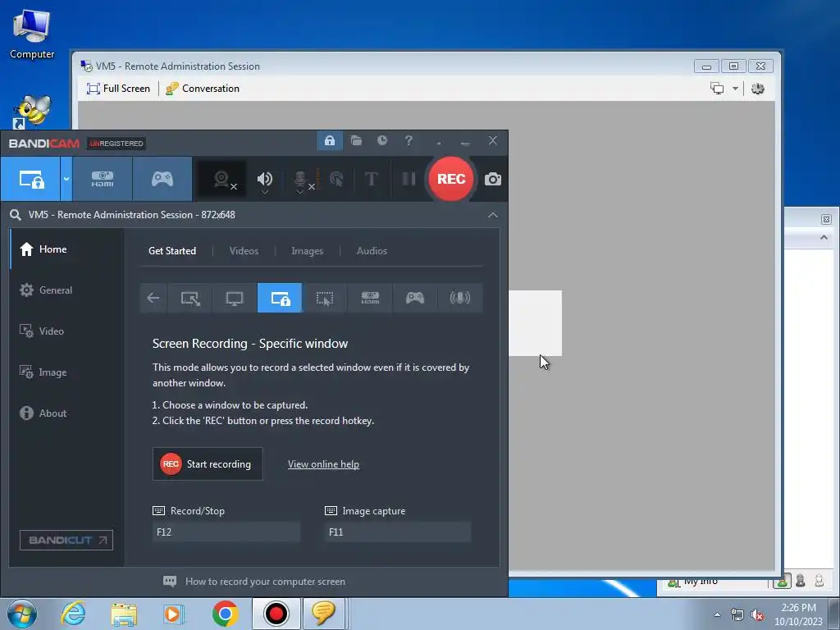The width and height of the screenshot is (840, 630).
Task: Open yellow chat app taskbar button
Action: (323, 614)
